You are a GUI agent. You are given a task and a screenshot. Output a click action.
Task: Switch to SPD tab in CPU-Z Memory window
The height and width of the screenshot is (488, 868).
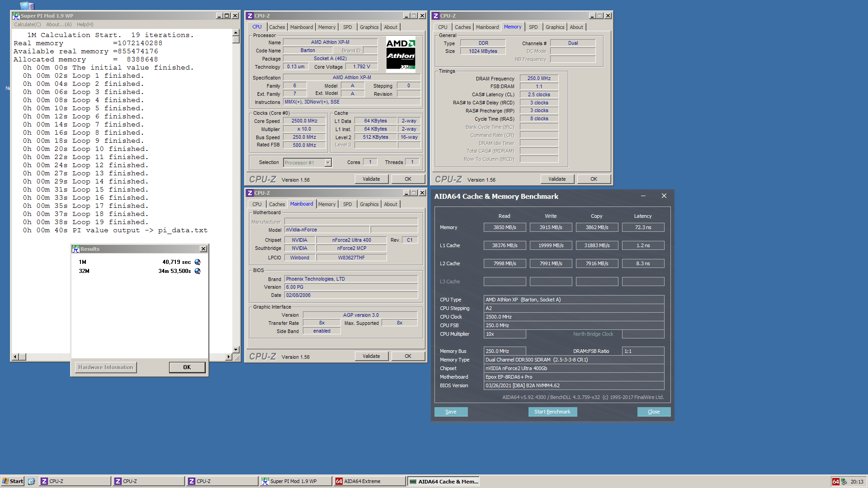point(533,27)
